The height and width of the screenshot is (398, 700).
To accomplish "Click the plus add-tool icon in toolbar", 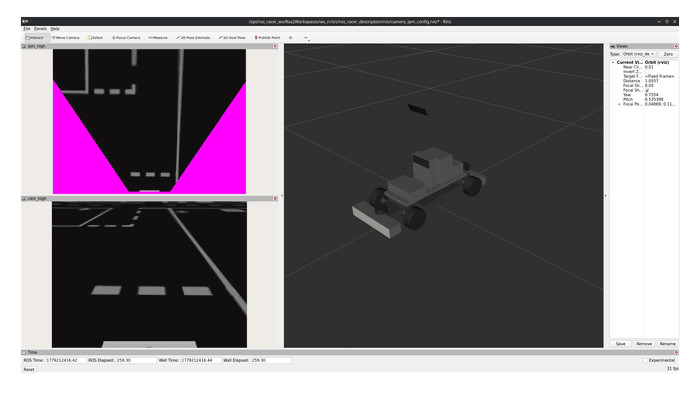I will coord(291,38).
